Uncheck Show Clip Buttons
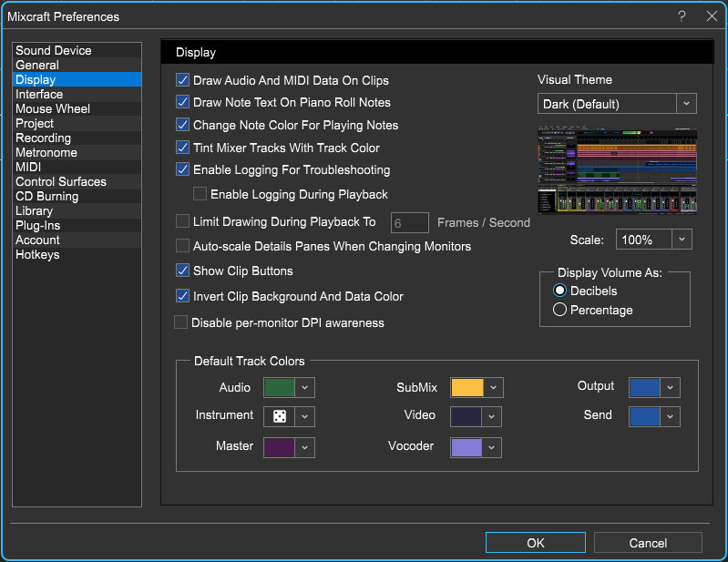Viewport: 728px width, 562px height. point(182,271)
